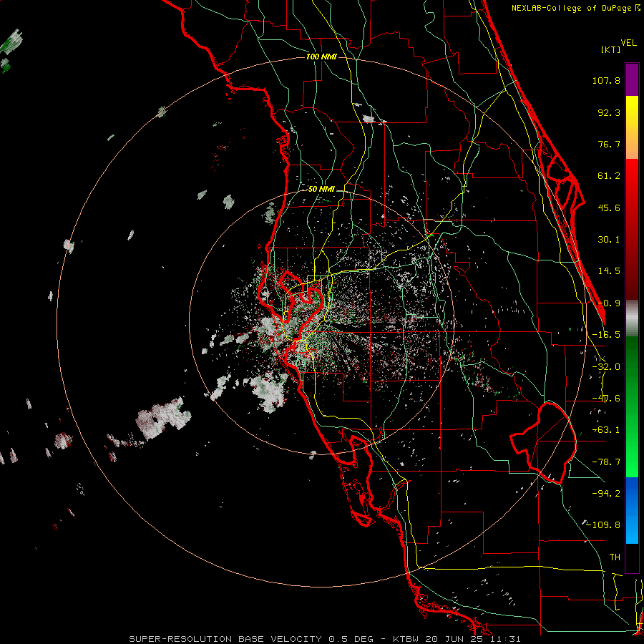Click the -78.7 velocity scale value
The image size is (644, 644).
click(x=606, y=462)
